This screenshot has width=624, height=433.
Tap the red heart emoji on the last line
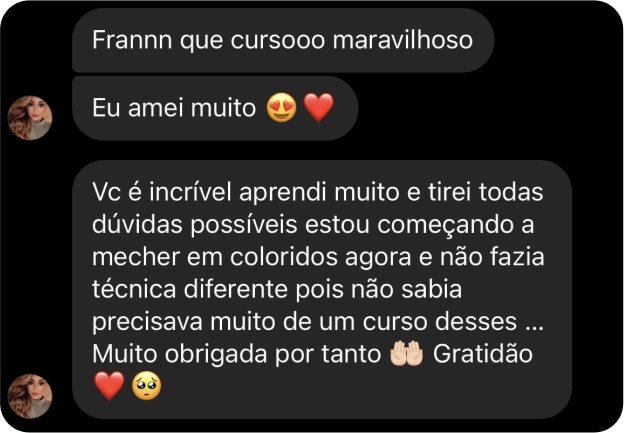click(x=109, y=385)
